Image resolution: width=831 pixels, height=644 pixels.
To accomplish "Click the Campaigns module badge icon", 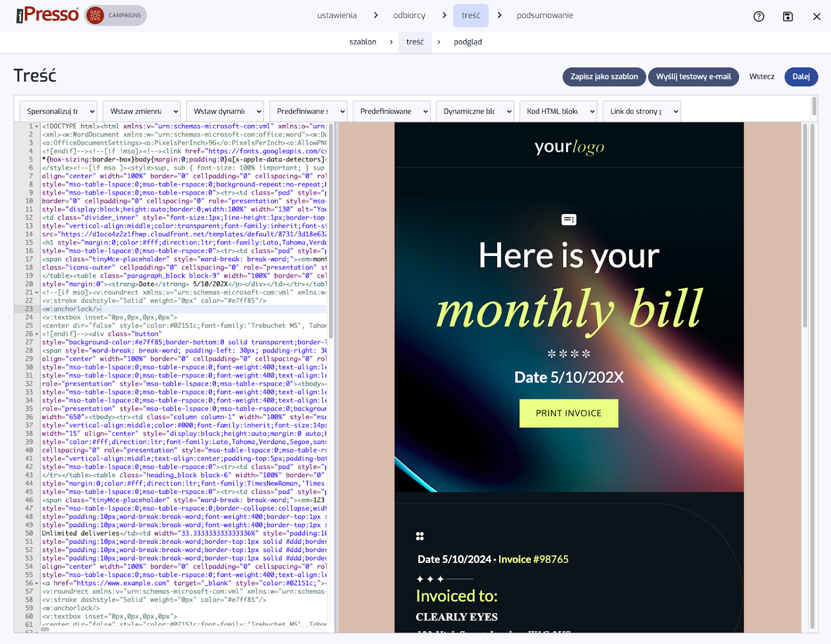I will click(x=95, y=16).
